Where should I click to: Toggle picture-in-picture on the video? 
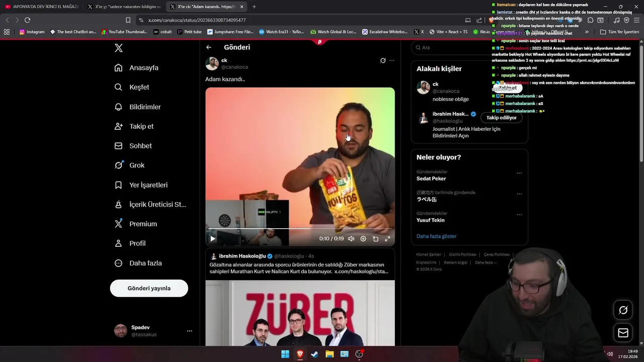[375, 239]
